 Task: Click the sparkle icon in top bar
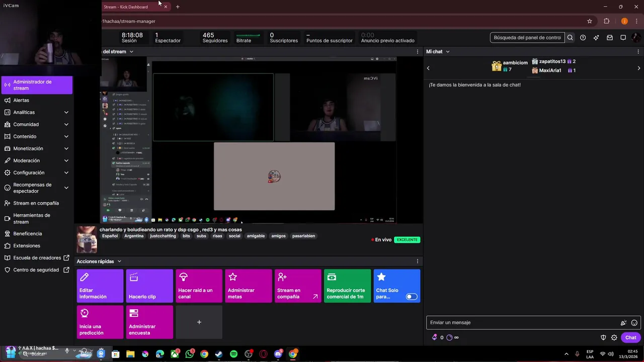[596, 38]
